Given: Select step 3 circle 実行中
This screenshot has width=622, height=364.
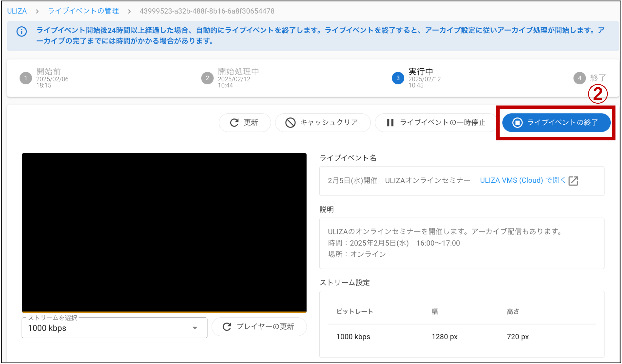Looking at the screenshot, I should tap(398, 78).
